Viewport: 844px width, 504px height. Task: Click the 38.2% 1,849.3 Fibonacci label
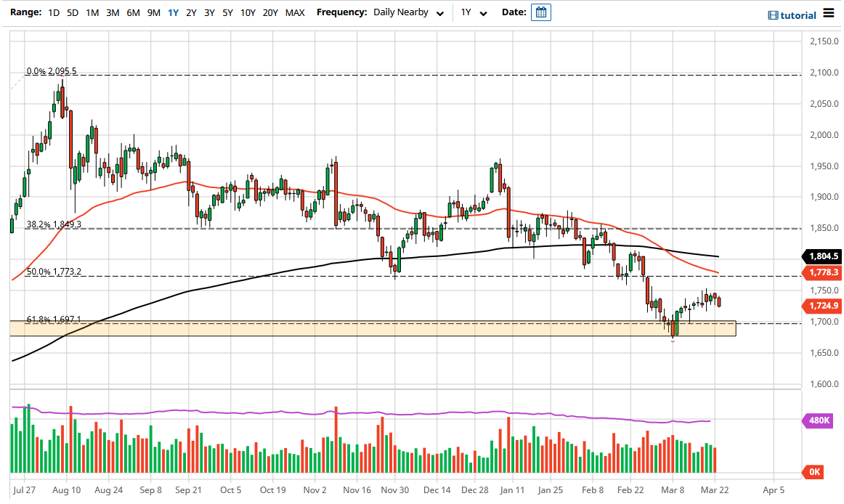tap(54, 224)
